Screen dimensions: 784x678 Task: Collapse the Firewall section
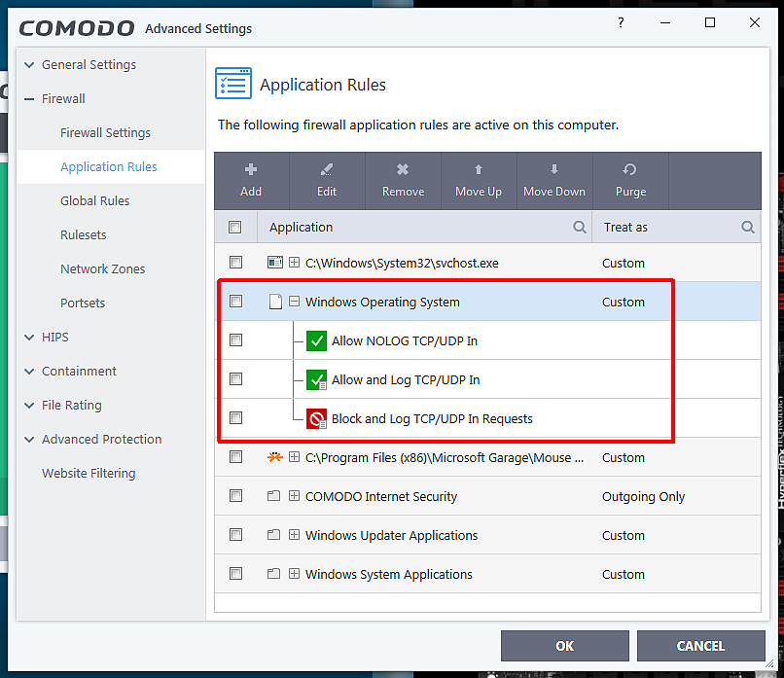(x=29, y=99)
